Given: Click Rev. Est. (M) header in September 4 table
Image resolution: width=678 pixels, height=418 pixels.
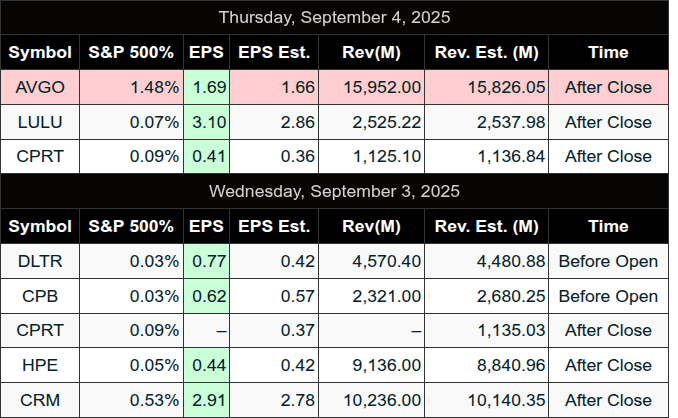Looking at the screenshot, I should pos(486,52).
